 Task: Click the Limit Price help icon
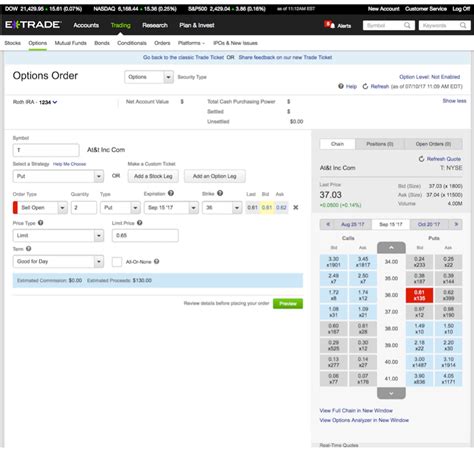click(140, 223)
